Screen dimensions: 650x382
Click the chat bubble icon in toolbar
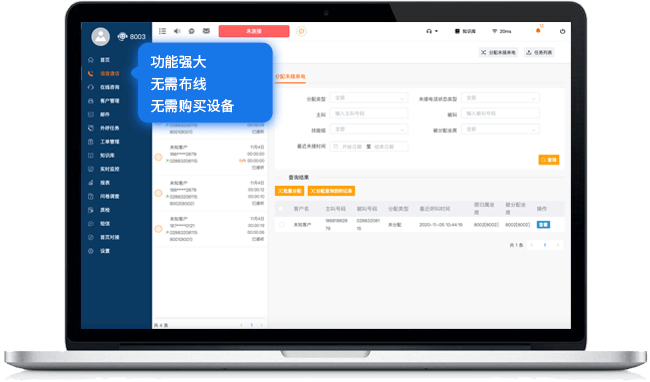point(192,31)
